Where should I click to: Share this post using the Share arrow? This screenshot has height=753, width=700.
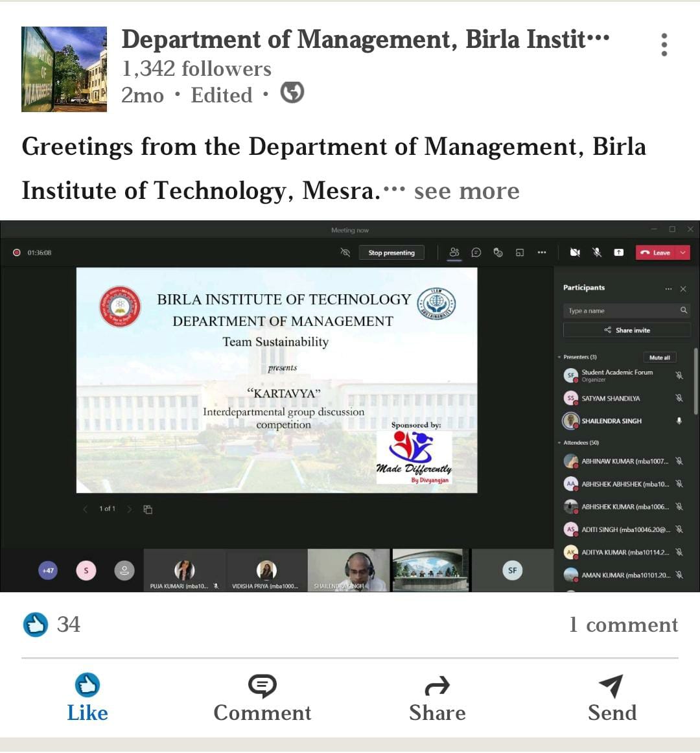coord(437,697)
